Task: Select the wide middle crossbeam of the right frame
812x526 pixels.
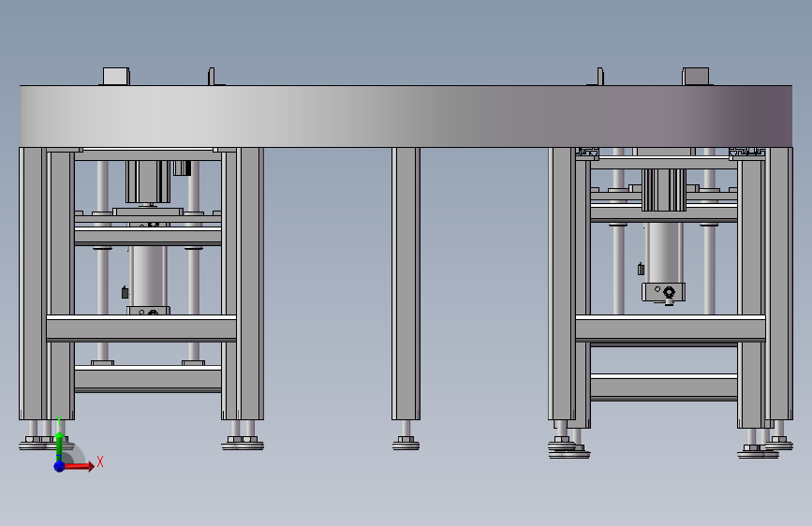Action: tap(671, 329)
